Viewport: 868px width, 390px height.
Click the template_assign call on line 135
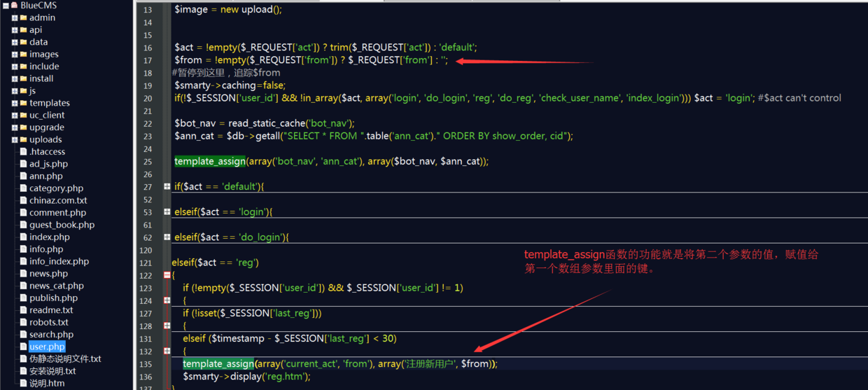pyautogui.click(x=340, y=364)
